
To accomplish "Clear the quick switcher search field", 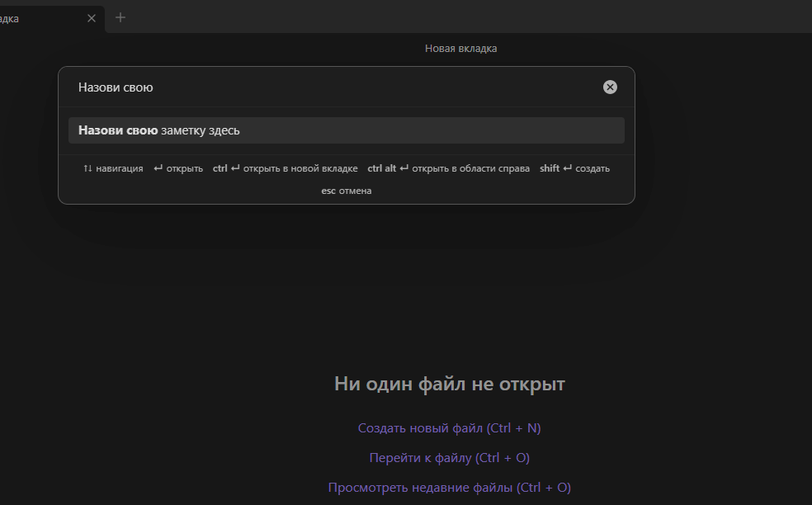I will point(610,87).
